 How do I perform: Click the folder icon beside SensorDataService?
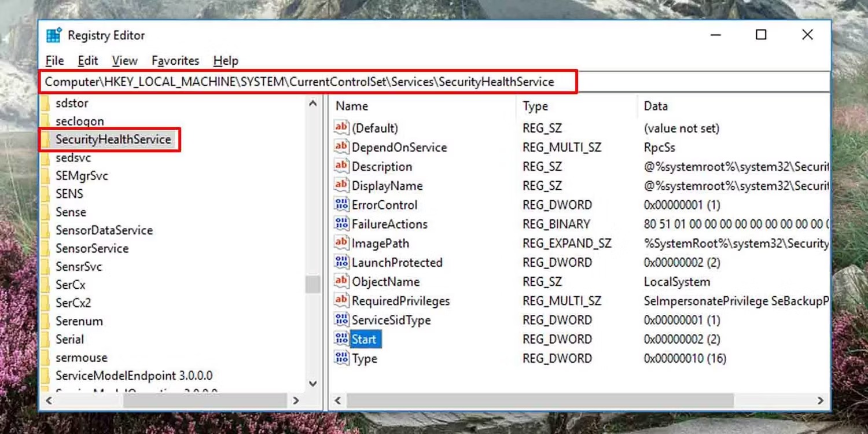pyautogui.click(x=46, y=230)
